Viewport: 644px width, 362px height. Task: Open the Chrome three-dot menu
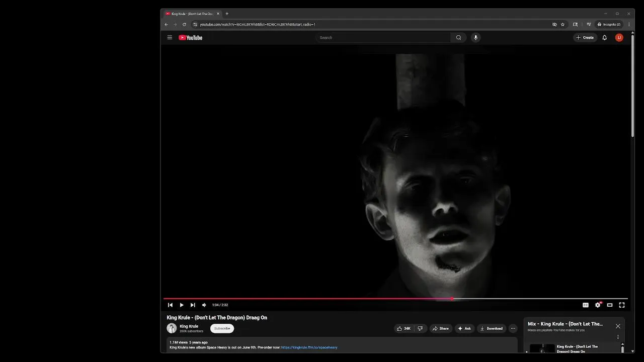629,24
